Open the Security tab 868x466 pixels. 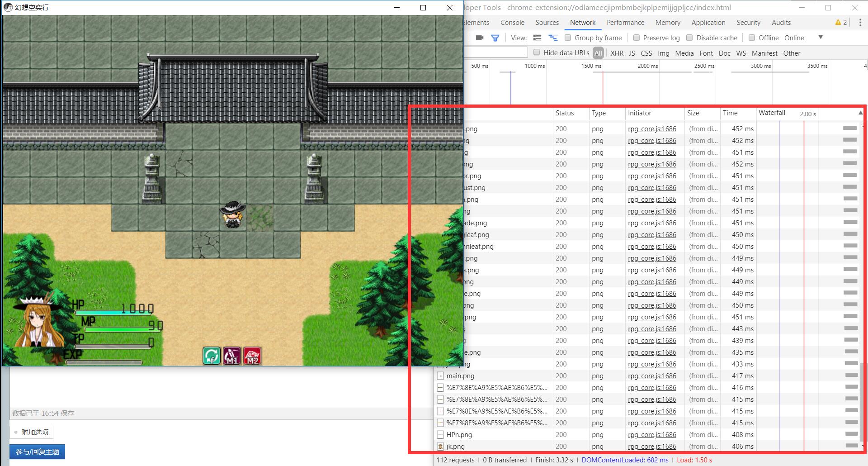tap(748, 22)
